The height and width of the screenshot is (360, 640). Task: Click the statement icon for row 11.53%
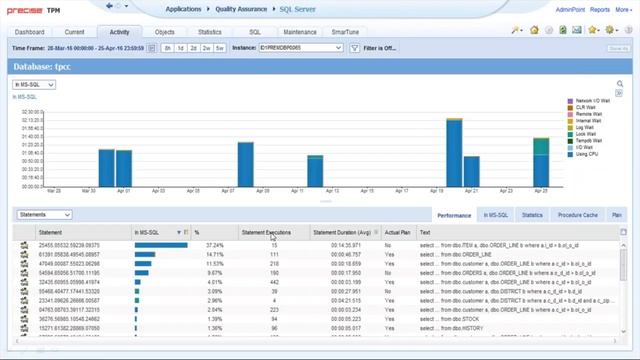click(x=24, y=264)
